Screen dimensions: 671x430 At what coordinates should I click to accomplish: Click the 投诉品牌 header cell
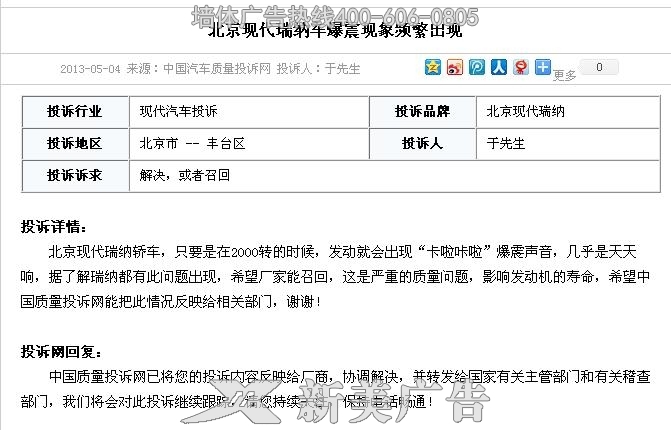[422, 112]
